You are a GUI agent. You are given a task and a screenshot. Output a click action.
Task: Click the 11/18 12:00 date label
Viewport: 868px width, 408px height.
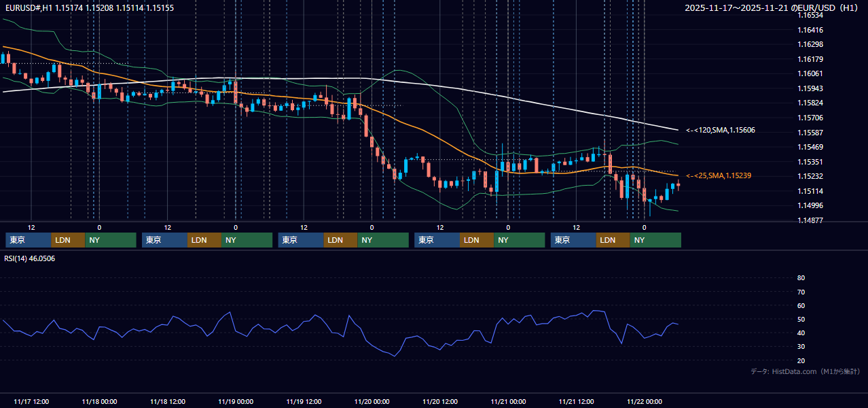167,402
